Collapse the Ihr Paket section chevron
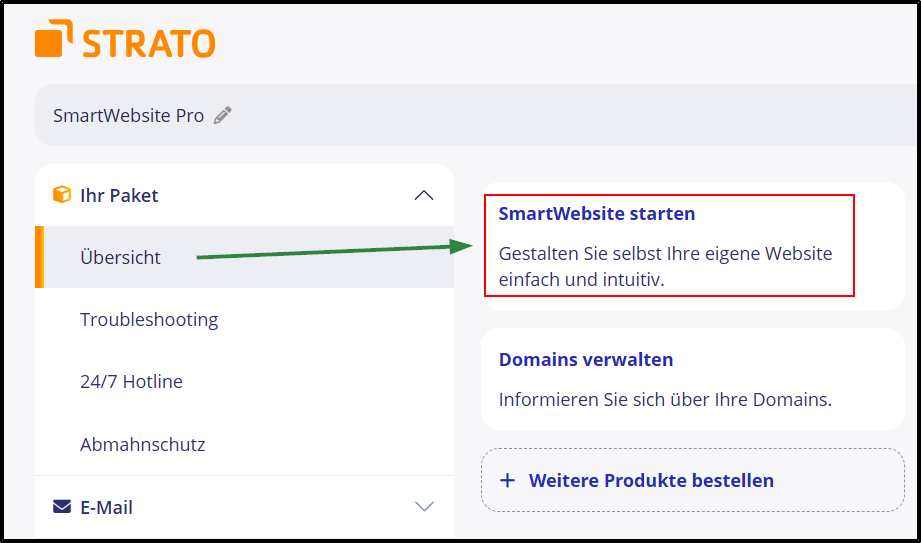Image resolution: width=921 pixels, height=543 pixels. pyautogui.click(x=424, y=196)
